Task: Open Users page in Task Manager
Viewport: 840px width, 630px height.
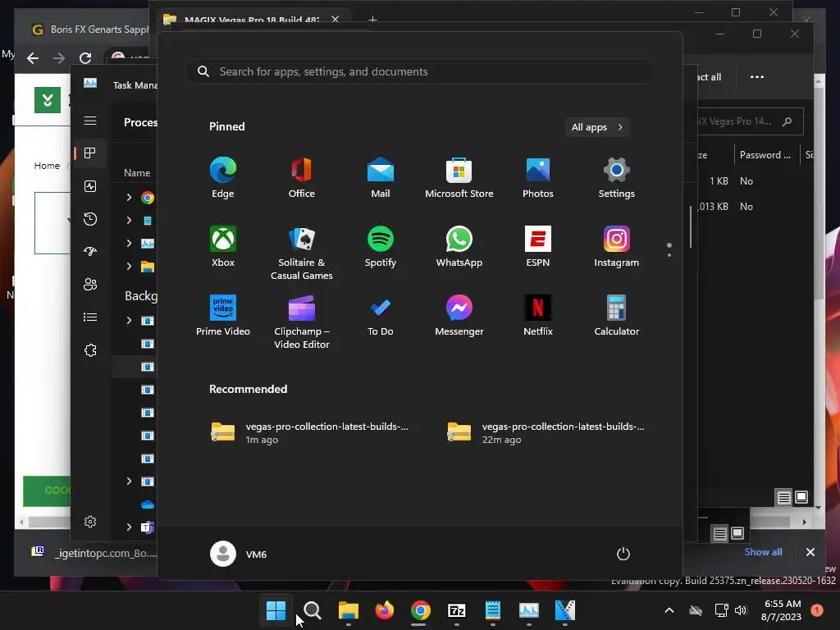Action: coord(90,285)
